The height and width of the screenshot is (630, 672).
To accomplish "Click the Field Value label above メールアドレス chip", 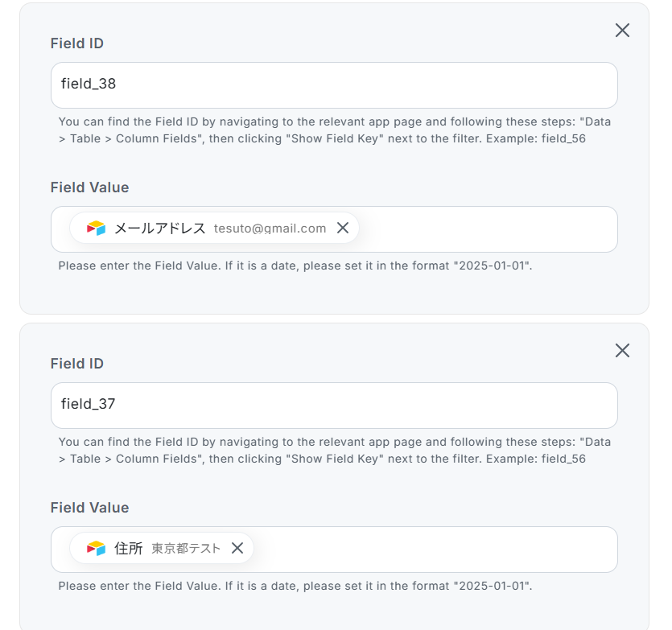I will point(89,187).
